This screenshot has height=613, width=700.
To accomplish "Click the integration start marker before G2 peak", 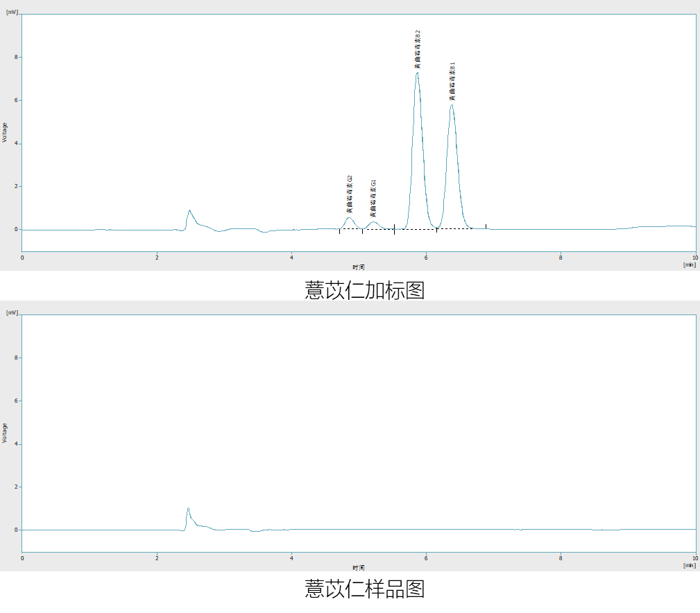I will [x=339, y=230].
